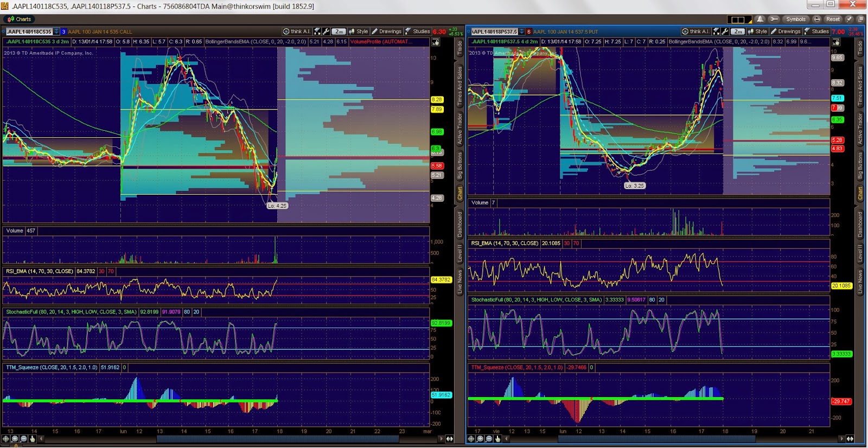The width and height of the screenshot is (868, 448).
Task: Click left-scroll arrow of left chart's scrollbar
Action: click(x=41, y=439)
